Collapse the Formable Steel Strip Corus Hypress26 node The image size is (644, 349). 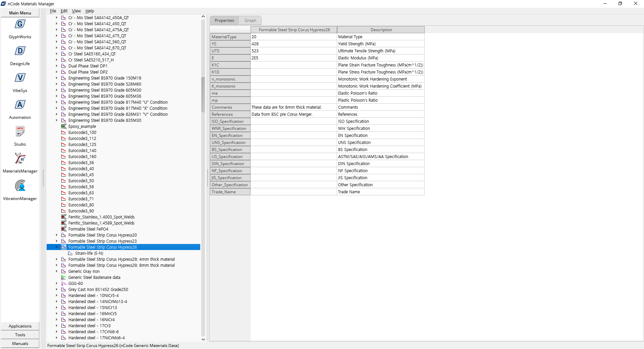[57, 247]
